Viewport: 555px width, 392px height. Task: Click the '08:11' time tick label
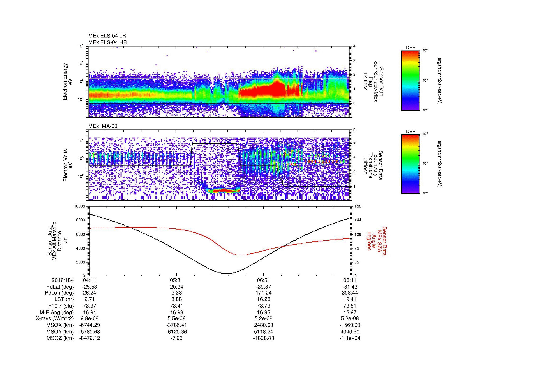[350, 280]
